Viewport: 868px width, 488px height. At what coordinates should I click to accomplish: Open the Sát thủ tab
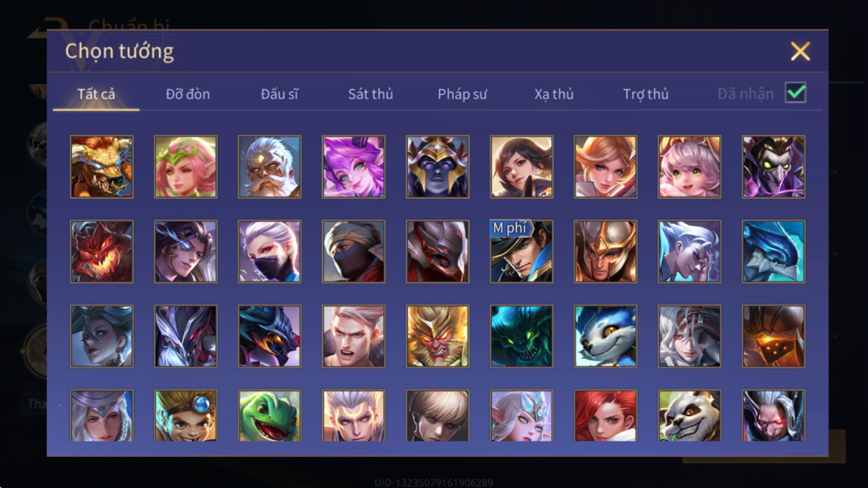click(370, 94)
